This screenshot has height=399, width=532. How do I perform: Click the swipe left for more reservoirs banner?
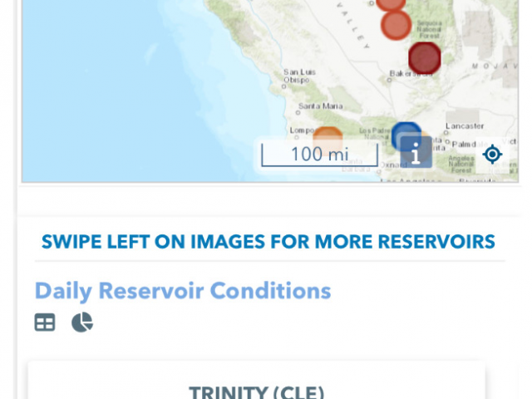coord(268,242)
